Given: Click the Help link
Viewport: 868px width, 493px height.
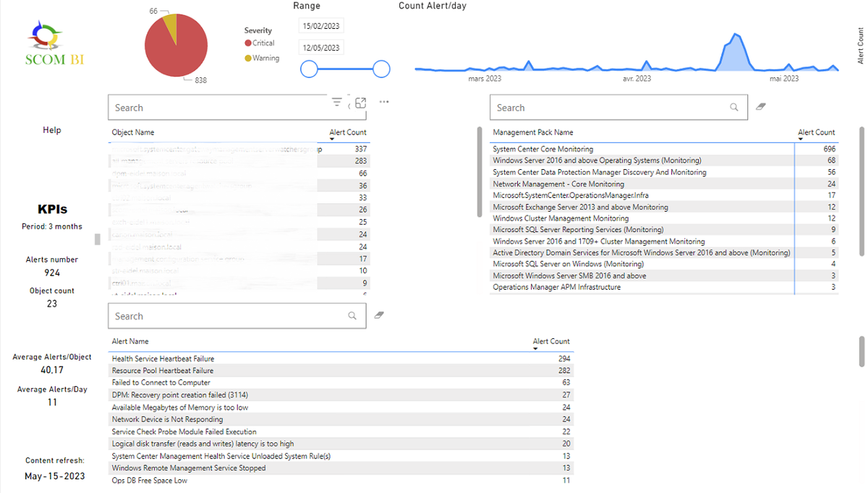Looking at the screenshot, I should [51, 129].
